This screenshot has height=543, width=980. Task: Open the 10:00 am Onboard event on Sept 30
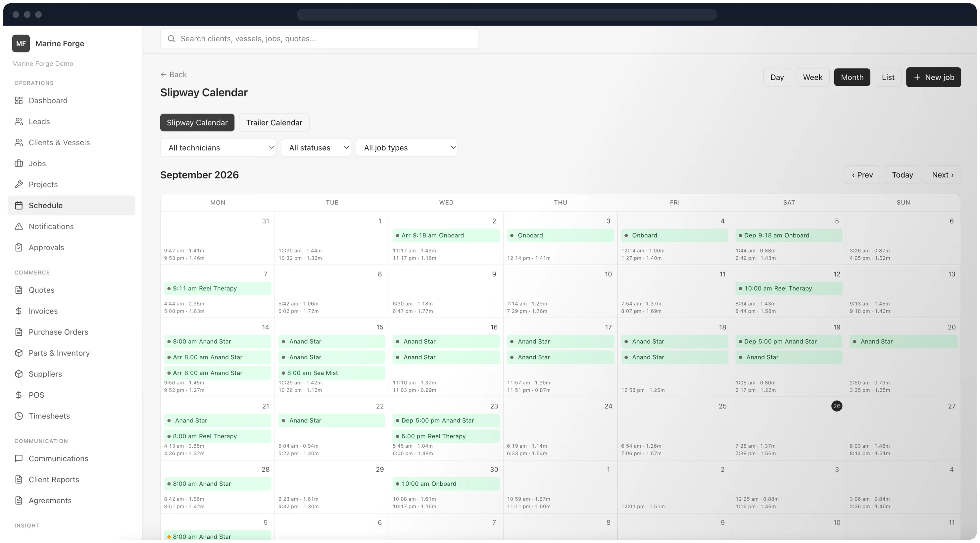pos(446,484)
